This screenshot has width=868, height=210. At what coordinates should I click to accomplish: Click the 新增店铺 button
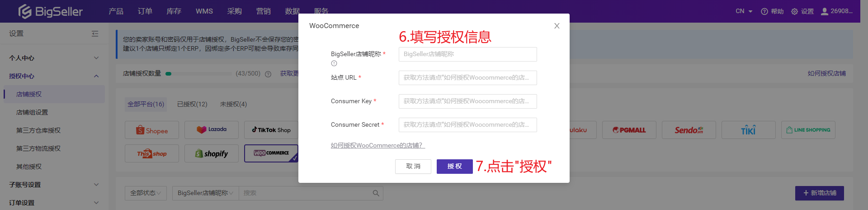coord(820,193)
